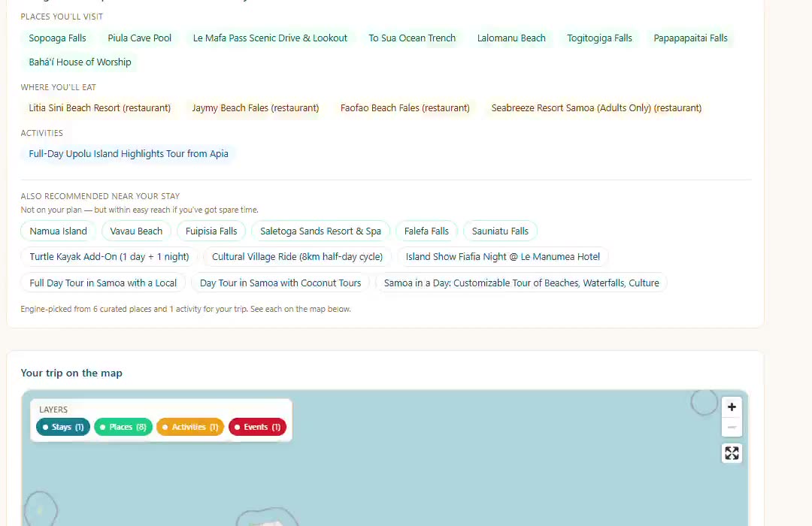Click the LAYERS panel label
The image size is (812, 526).
point(53,410)
